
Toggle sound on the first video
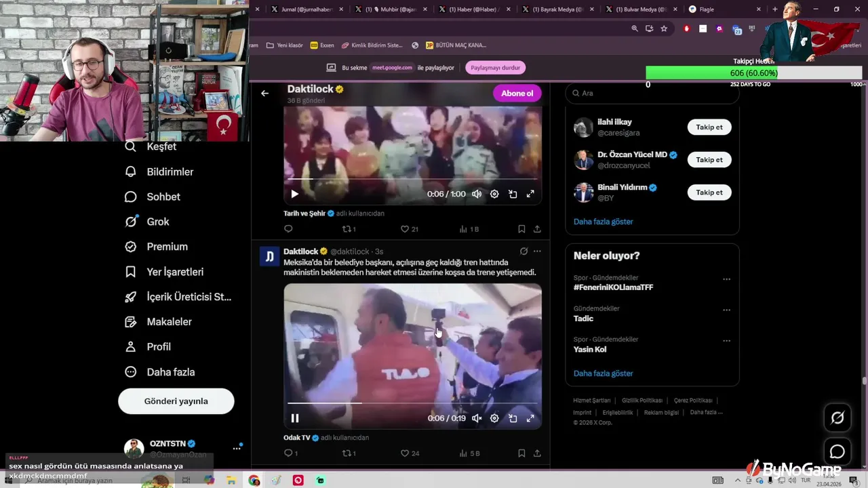(x=477, y=194)
